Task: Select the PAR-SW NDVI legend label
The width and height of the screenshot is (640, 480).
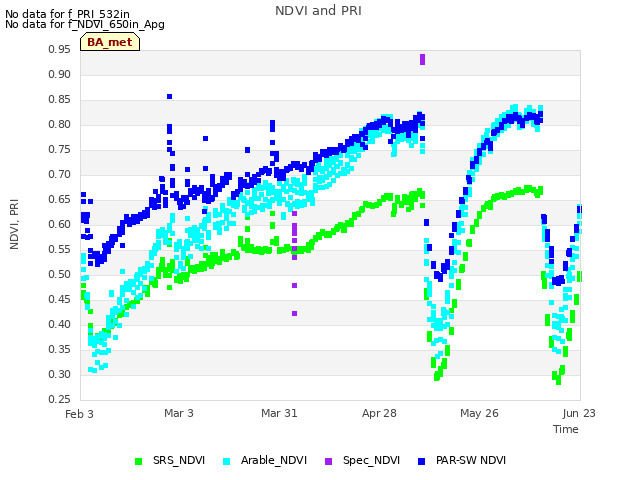Action: 471,460
